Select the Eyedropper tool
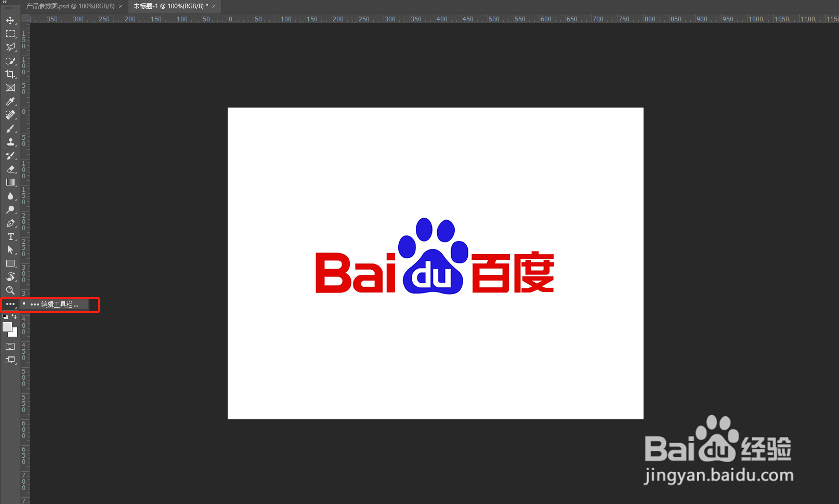The image size is (839, 504). [10, 101]
